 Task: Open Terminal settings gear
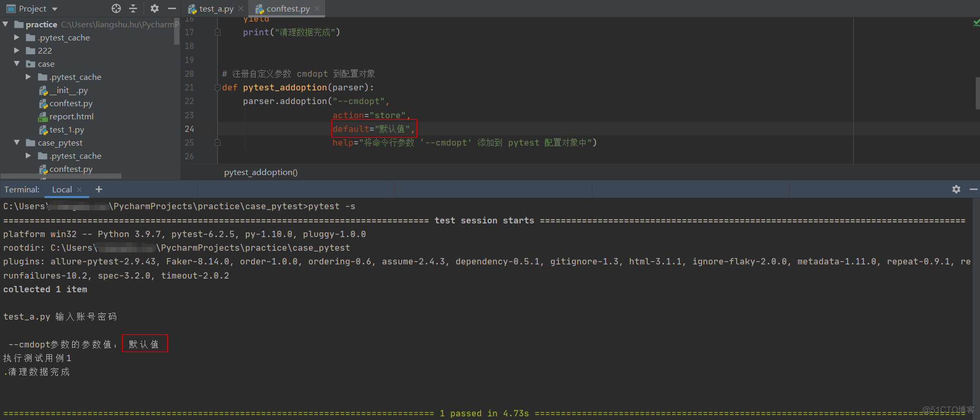click(x=956, y=189)
